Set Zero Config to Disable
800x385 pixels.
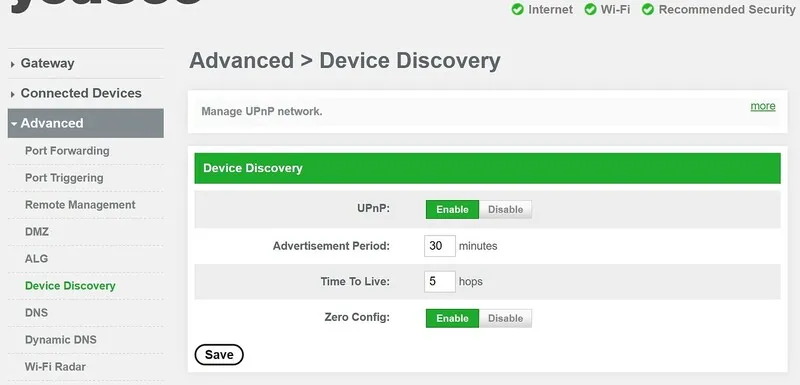tap(505, 318)
